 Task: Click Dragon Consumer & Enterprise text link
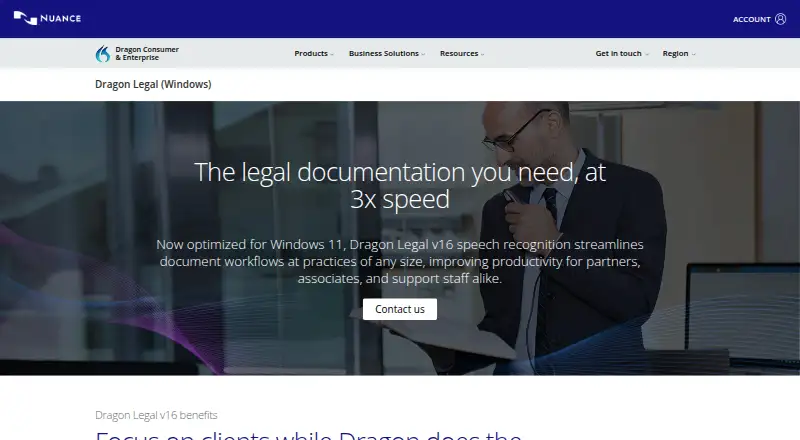pyautogui.click(x=147, y=54)
